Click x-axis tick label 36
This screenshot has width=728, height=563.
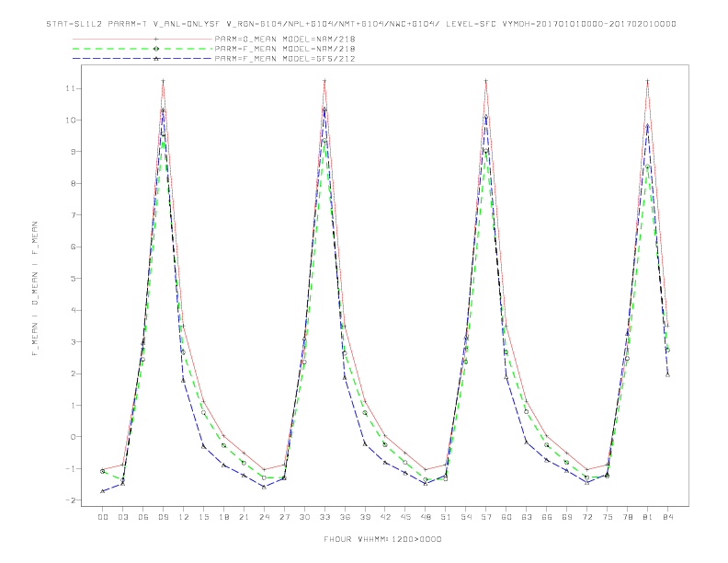(345, 517)
